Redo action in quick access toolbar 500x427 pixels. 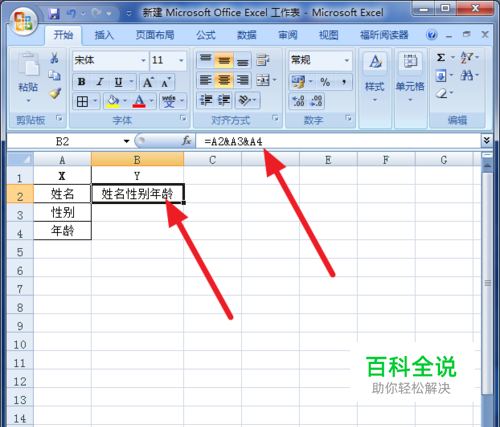click(x=97, y=13)
